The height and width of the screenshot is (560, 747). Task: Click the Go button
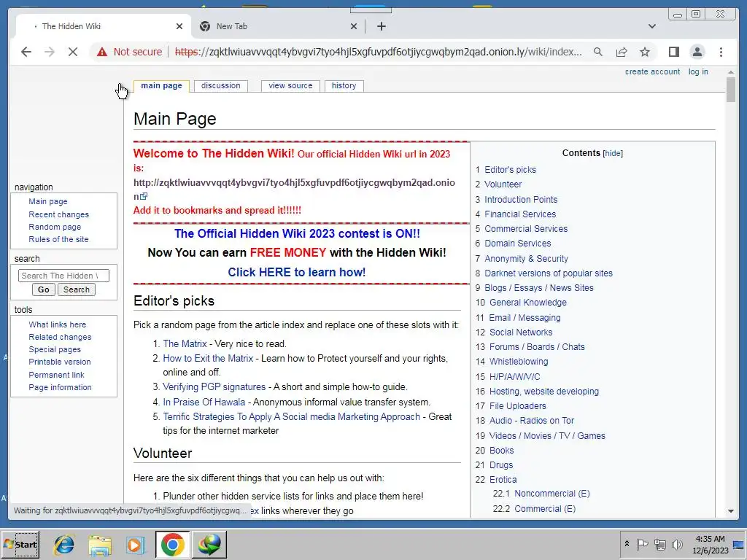[x=43, y=289]
